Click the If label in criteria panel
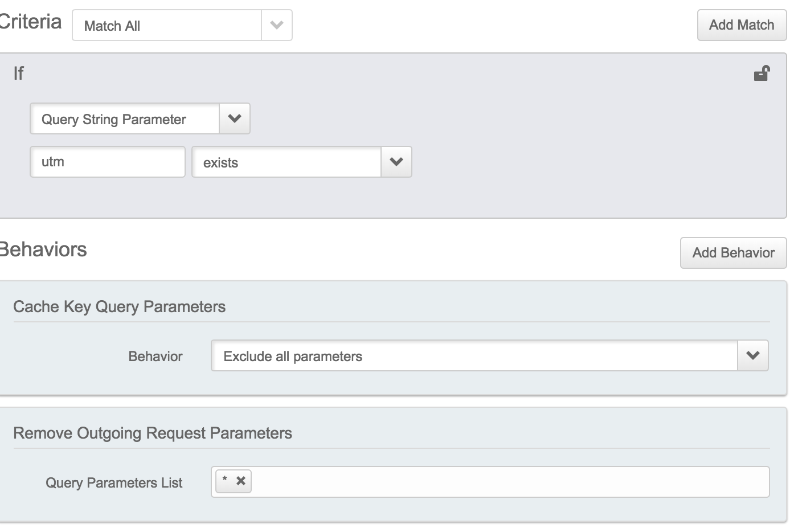794x532 pixels. (19, 73)
